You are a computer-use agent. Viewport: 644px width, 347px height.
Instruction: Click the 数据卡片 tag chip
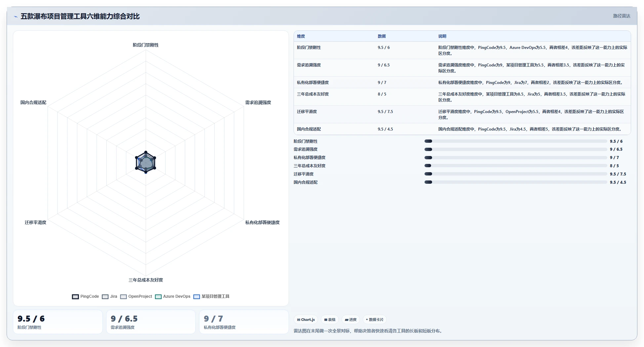(375, 320)
